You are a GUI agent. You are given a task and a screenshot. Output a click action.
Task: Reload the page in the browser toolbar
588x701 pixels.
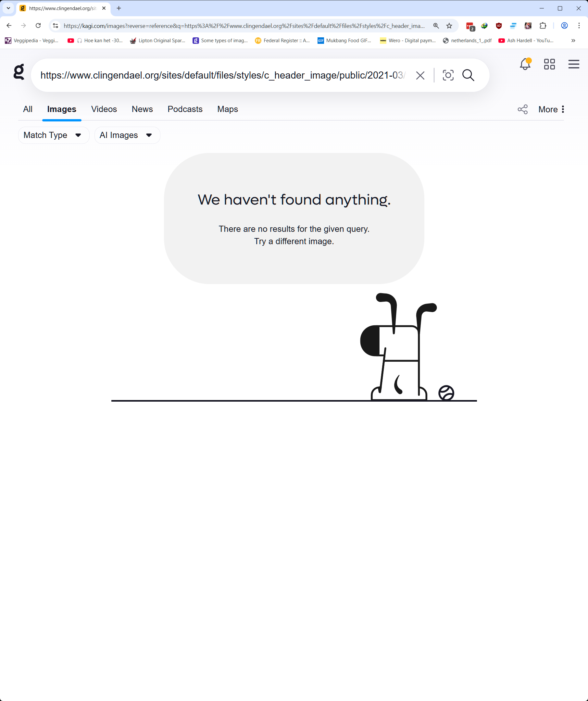coord(38,26)
